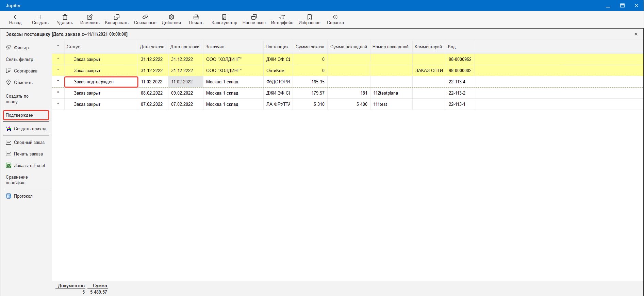Viewport: 644px width, 296px height.
Task: Click Комментарий column header
Action: click(x=428, y=47)
